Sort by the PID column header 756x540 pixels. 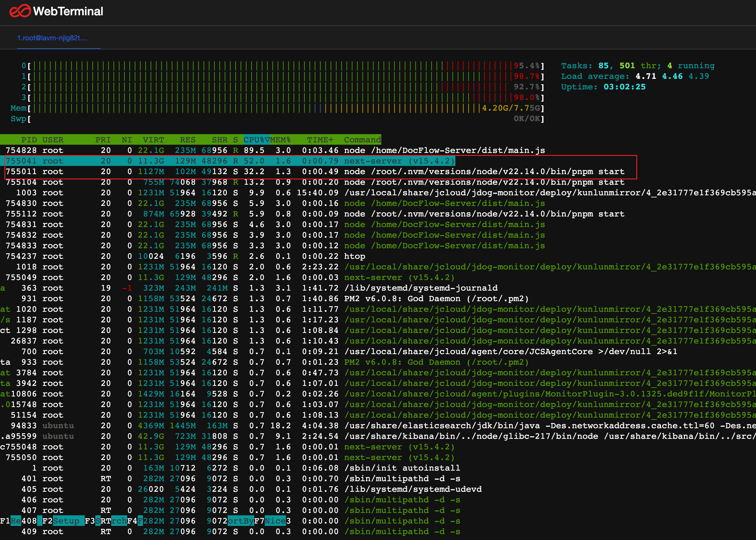[x=29, y=140]
